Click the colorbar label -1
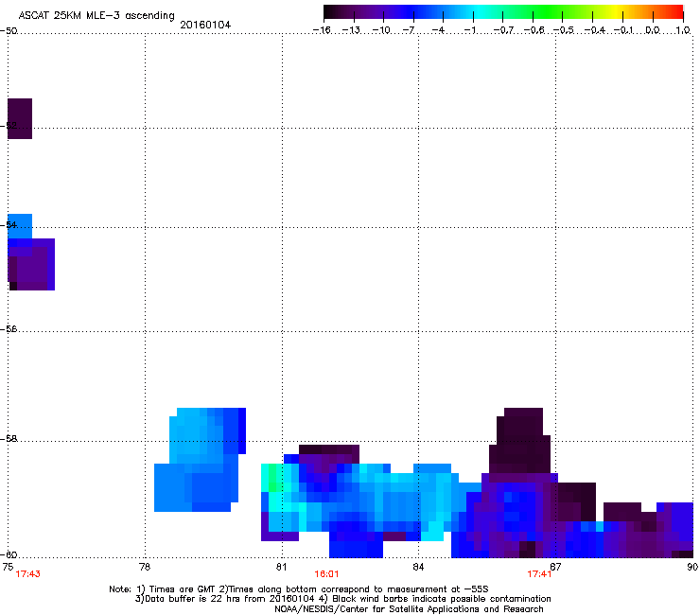The height and width of the screenshot is (615, 700). pos(469,30)
